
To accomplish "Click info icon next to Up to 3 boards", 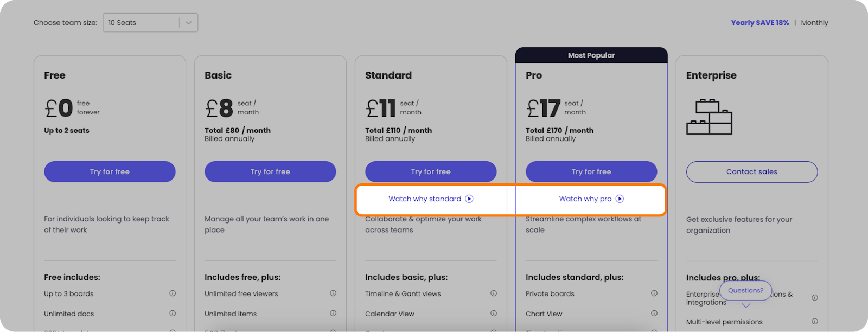I will 173,293.
